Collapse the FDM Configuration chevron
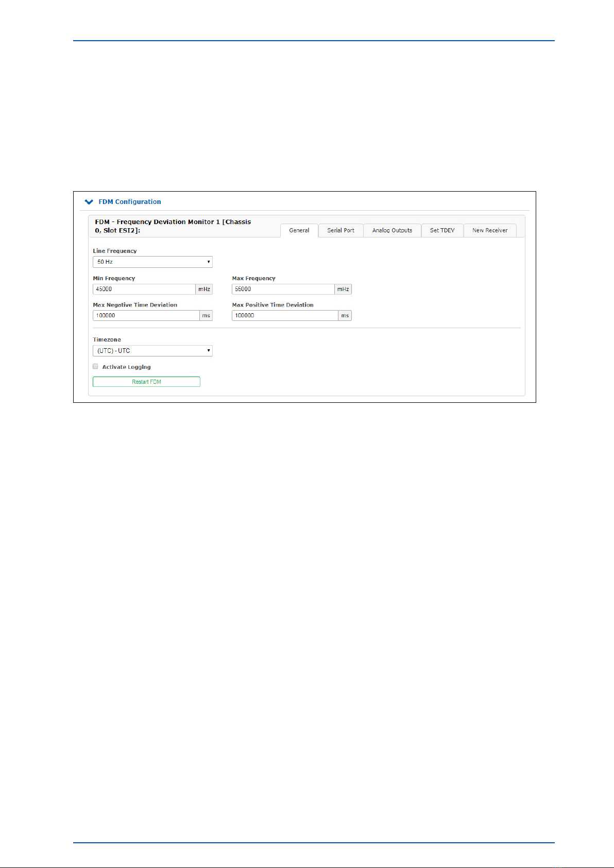 (89, 202)
